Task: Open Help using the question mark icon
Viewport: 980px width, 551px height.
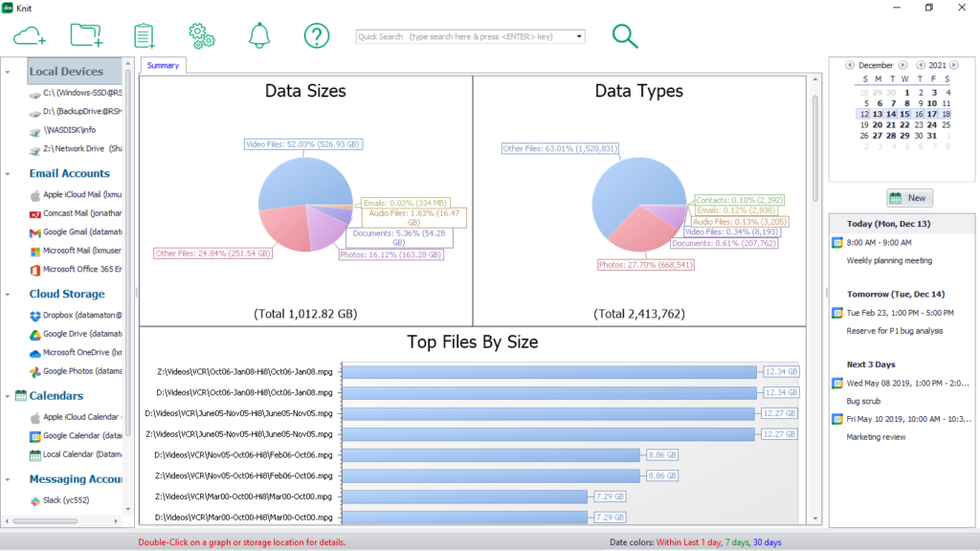Action: 316,34
